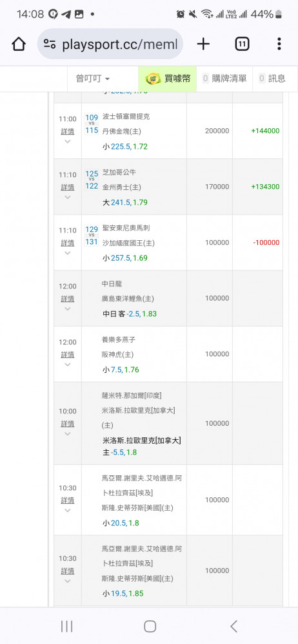Tap the playsport.cc address bar
The height and width of the screenshot is (644, 298).
tap(110, 44)
